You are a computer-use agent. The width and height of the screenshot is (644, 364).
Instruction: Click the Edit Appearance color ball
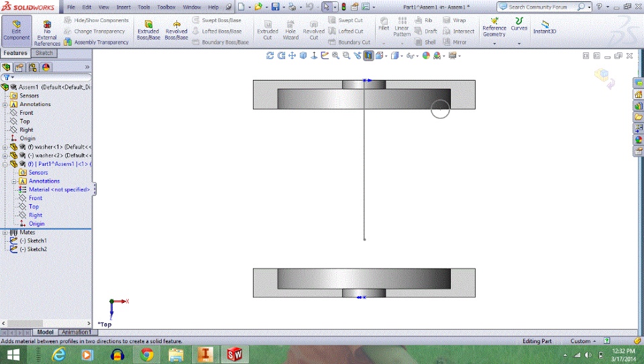click(x=426, y=56)
